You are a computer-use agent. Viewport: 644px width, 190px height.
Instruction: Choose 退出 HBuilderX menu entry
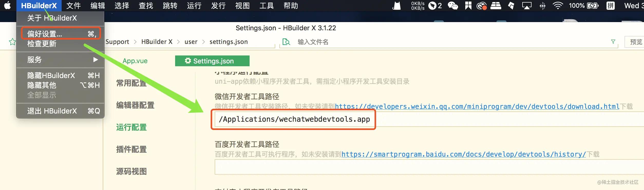tap(60, 111)
